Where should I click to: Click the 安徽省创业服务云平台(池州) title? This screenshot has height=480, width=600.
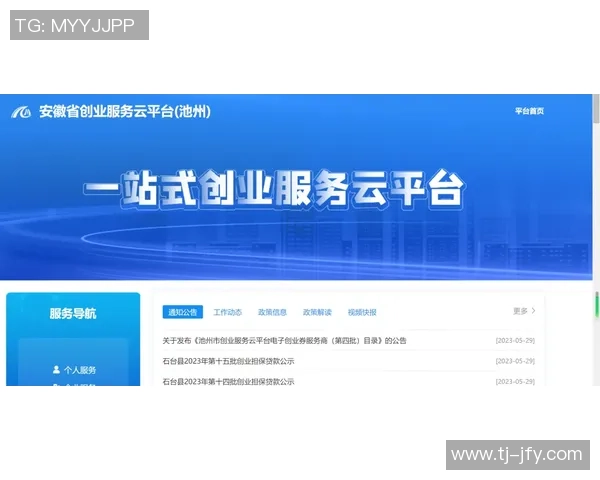125,112
